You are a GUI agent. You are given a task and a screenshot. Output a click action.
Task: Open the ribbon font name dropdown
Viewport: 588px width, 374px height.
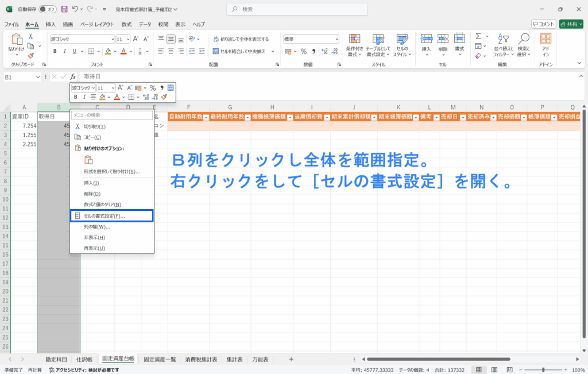[113, 39]
